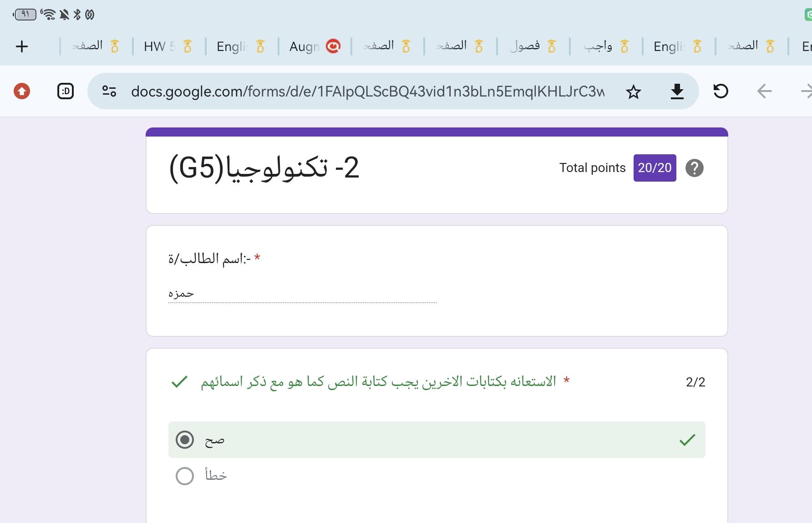The image size is (812, 523).
Task: Reload the page
Action: pyautogui.click(x=721, y=91)
